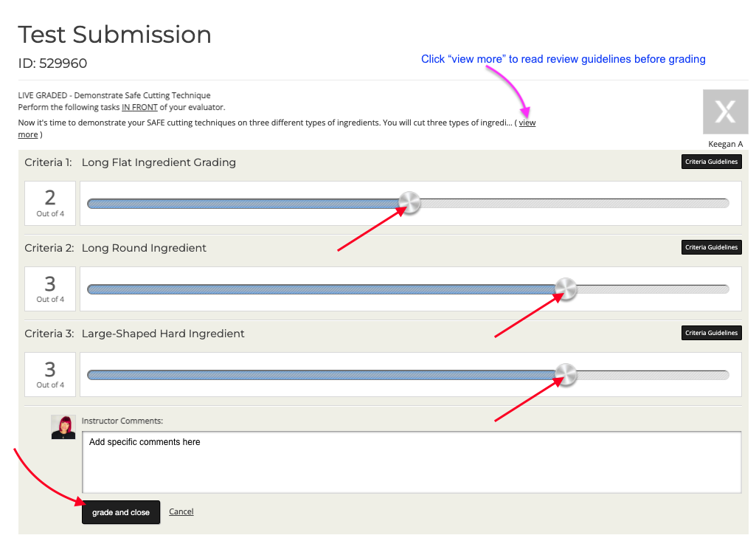
Task: Click the Keegan A name label
Action: pos(725,144)
